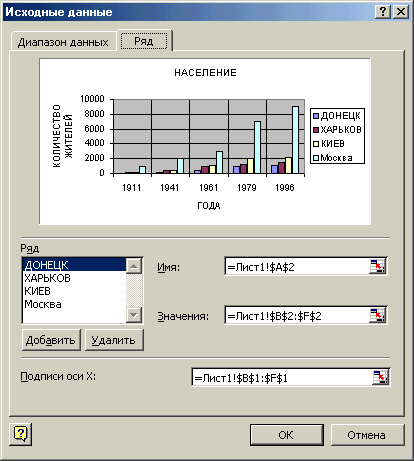Switch to the Диапазон данных tab
Image resolution: width=414 pixels, height=461 pixels.
tap(63, 42)
